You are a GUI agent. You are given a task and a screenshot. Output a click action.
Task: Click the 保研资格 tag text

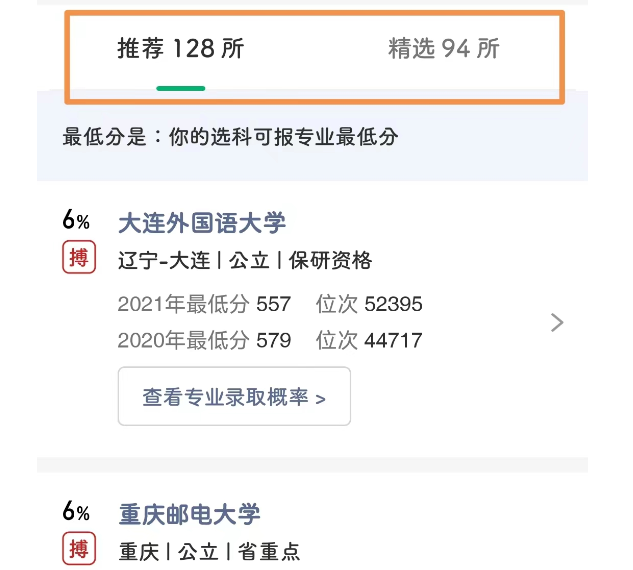tap(330, 260)
